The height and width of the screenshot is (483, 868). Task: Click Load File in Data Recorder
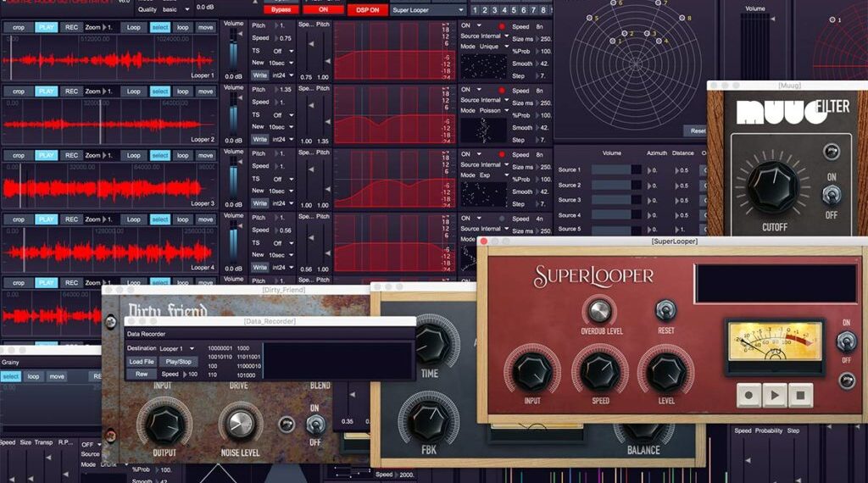tap(142, 362)
